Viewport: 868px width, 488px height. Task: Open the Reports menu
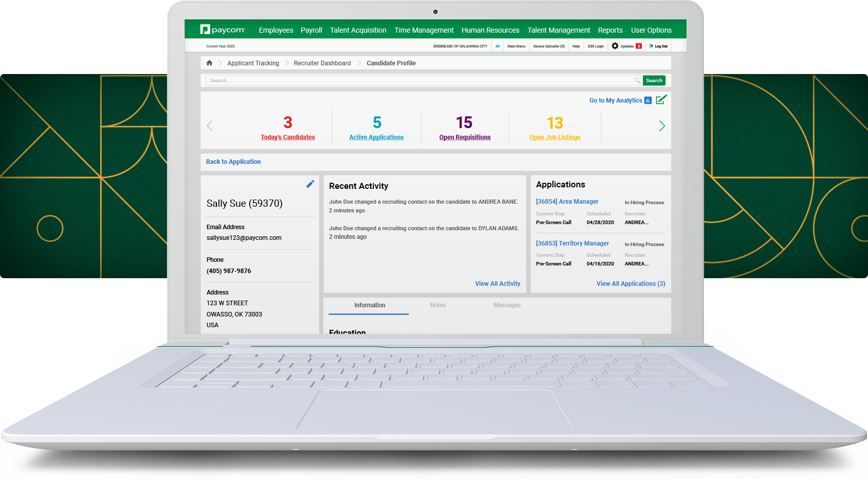point(610,30)
